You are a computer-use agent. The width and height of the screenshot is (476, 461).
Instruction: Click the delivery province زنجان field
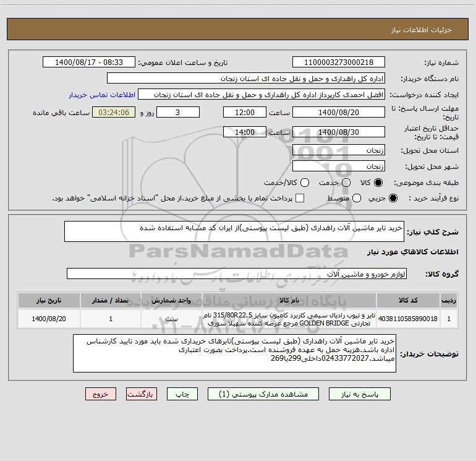pyautogui.click(x=339, y=150)
